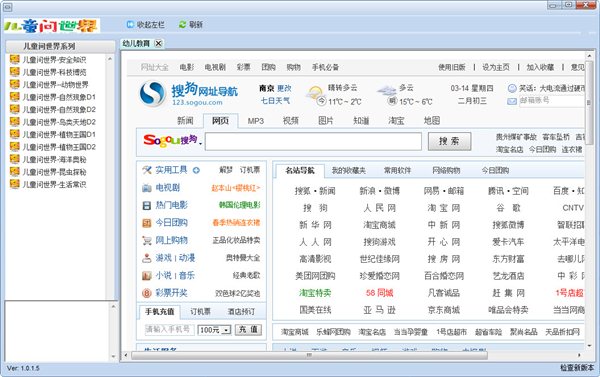Switch to the MP3 search tab
600x377 pixels.
[256, 121]
